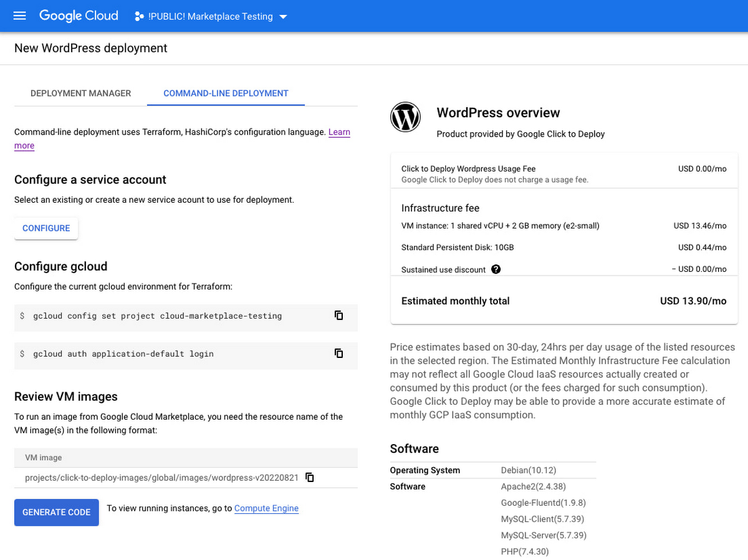The image size is (748, 560).
Task: Click the Sustained use discount label
Action: [x=443, y=269]
